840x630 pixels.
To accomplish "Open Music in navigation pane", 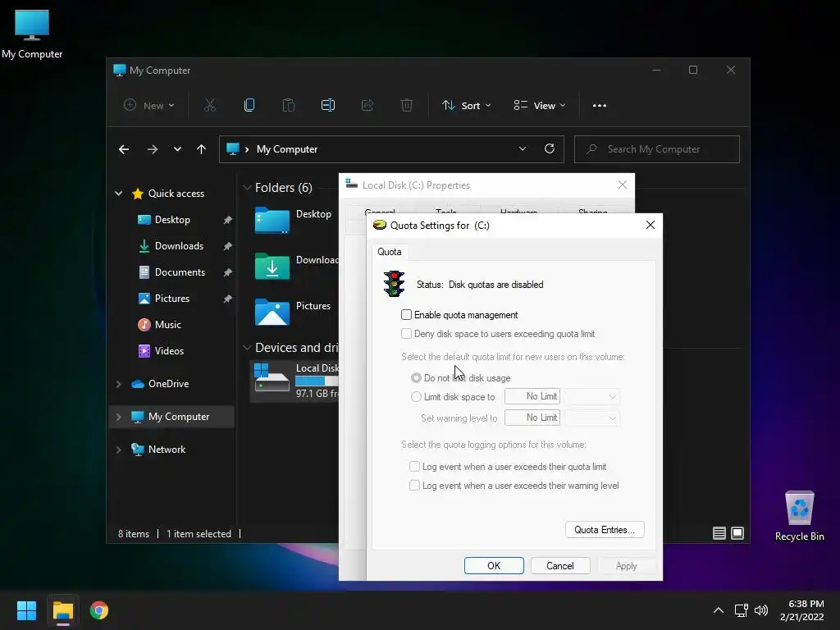I will pyautogui.click(x=167, y=325).
